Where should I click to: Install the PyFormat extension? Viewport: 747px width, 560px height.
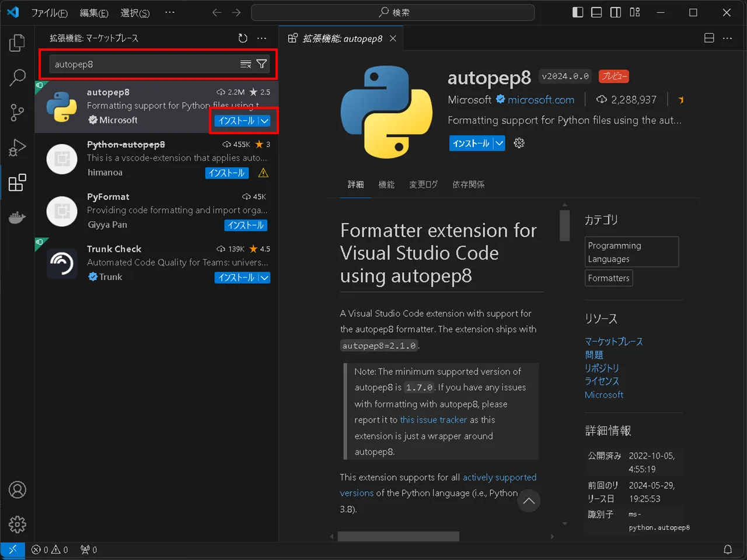click(x=246, y=225)
